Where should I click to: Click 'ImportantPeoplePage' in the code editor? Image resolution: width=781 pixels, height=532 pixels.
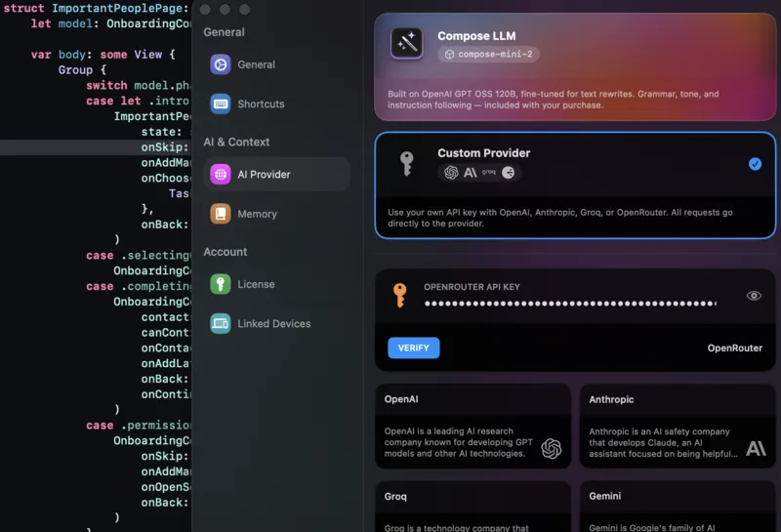pos(117,9)
